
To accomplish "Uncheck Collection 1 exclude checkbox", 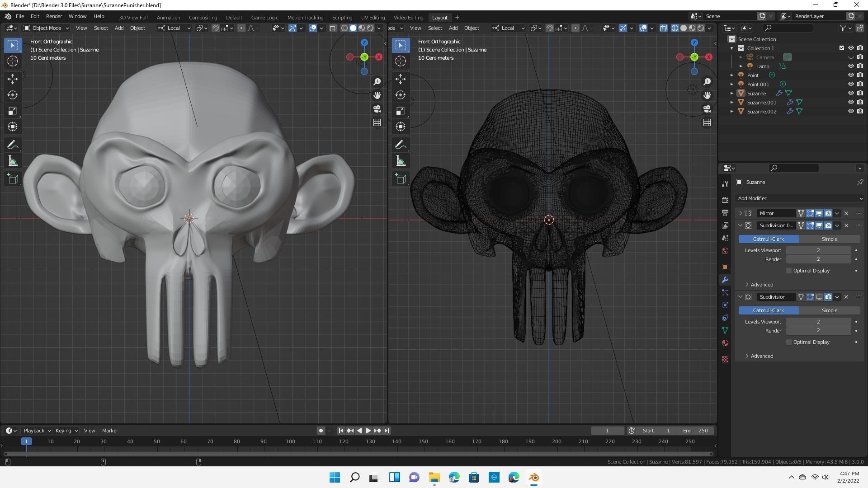I will tap(842, 48).
